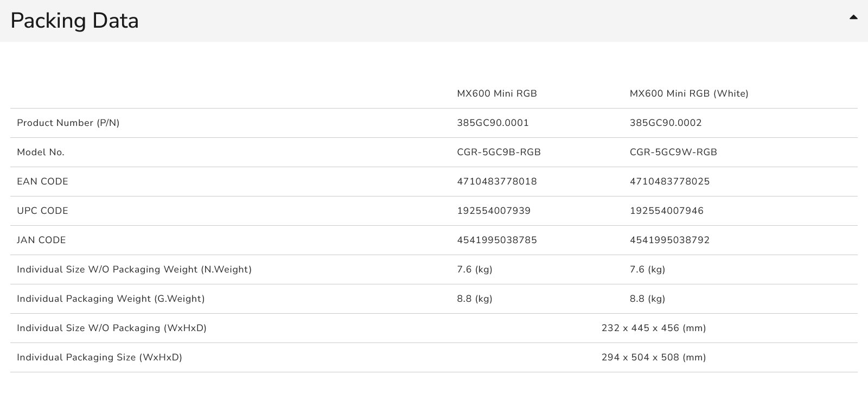Collapse the Packing Data section arrow
Viewport: 868px width, 406px height.
click(x=853, y=17)
